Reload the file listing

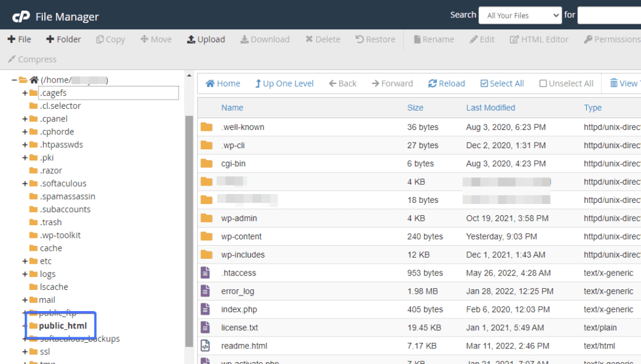(446, 83)
